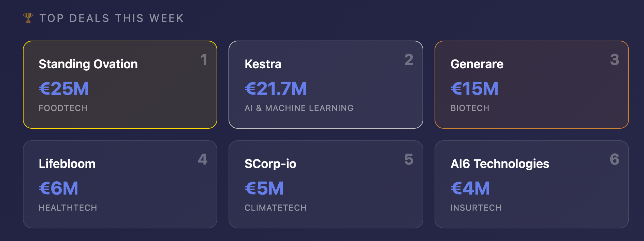
Task: Open the Kestra deal name
Action: click(x=263, y=64)
